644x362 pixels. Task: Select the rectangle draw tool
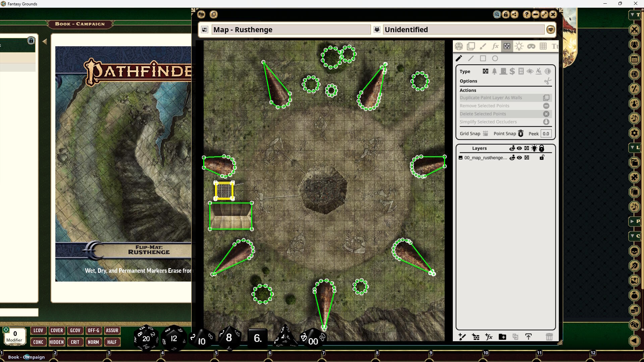coord(483,58)
